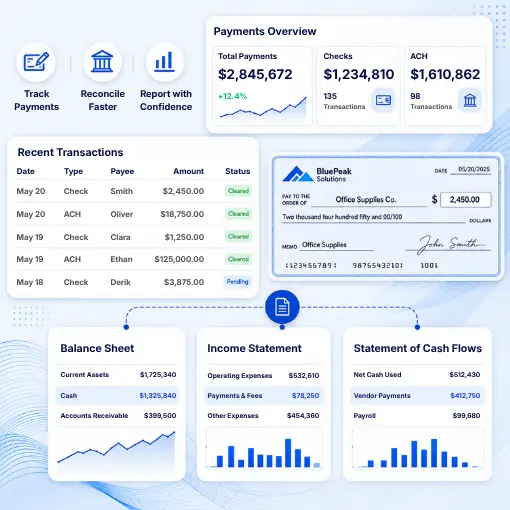Sort by the Payee column header
The image size is (510, 510).
click(x=122, y=171)
